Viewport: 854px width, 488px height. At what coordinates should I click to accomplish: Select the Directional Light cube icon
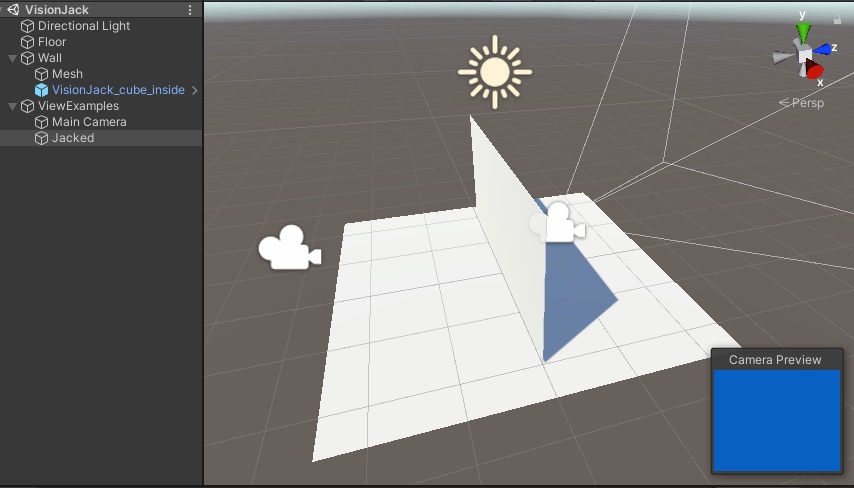pyautogui.click(x=27, y=26)
